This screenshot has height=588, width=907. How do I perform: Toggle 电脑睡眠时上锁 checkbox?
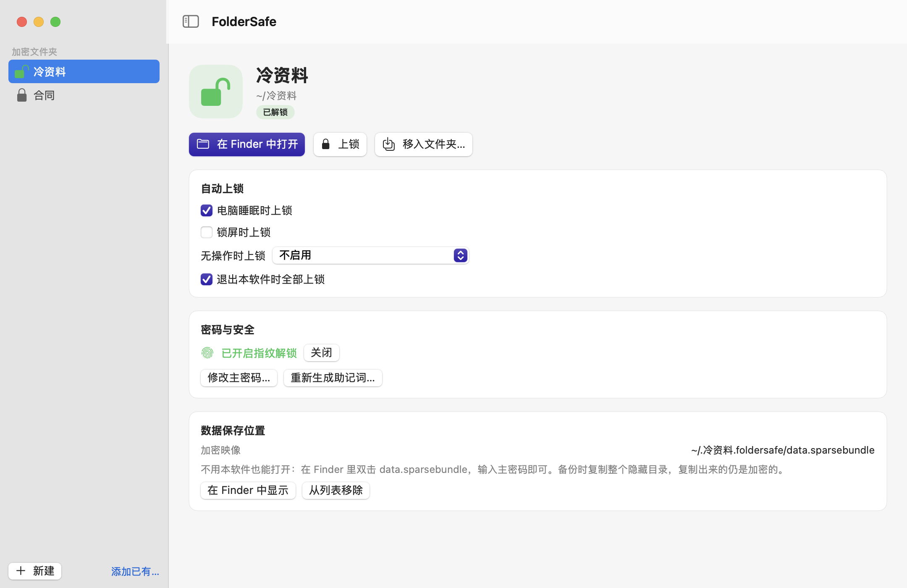(x=207, y=210)
